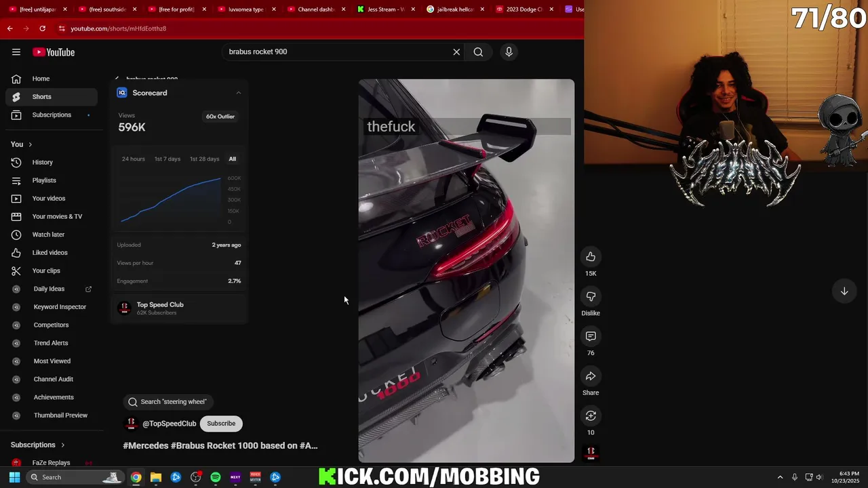Select the 24 hours chart range
Screen dimensions: 868x488
[133, 159]
